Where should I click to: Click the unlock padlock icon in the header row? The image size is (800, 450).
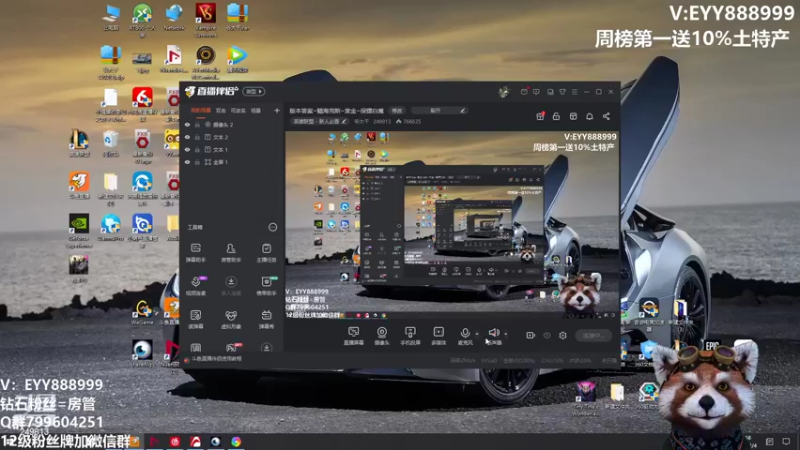[556, 116]
